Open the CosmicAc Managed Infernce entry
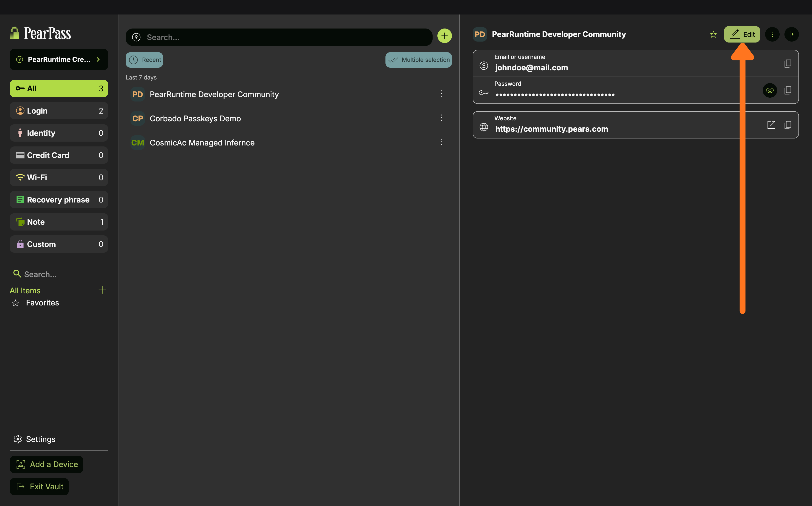This screenshot has height=506, width=812. (x=202, y=143)
